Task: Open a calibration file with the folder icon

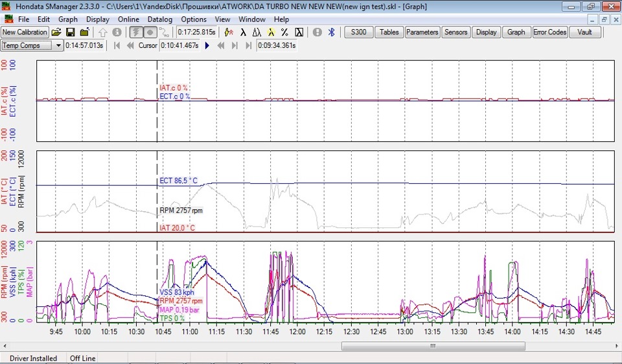Action: (x=56, y=32)
